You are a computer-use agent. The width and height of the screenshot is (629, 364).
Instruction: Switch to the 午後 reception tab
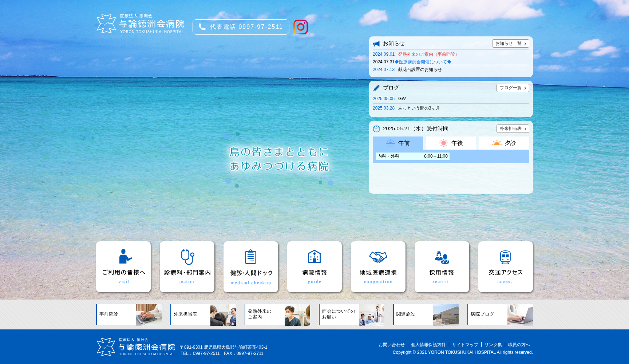coord(451,143)
